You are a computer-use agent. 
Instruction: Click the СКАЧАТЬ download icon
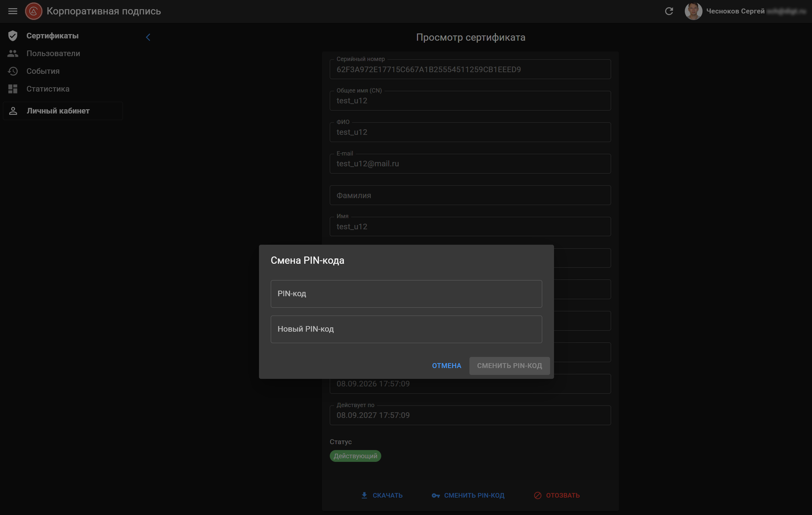coord(364,495)
